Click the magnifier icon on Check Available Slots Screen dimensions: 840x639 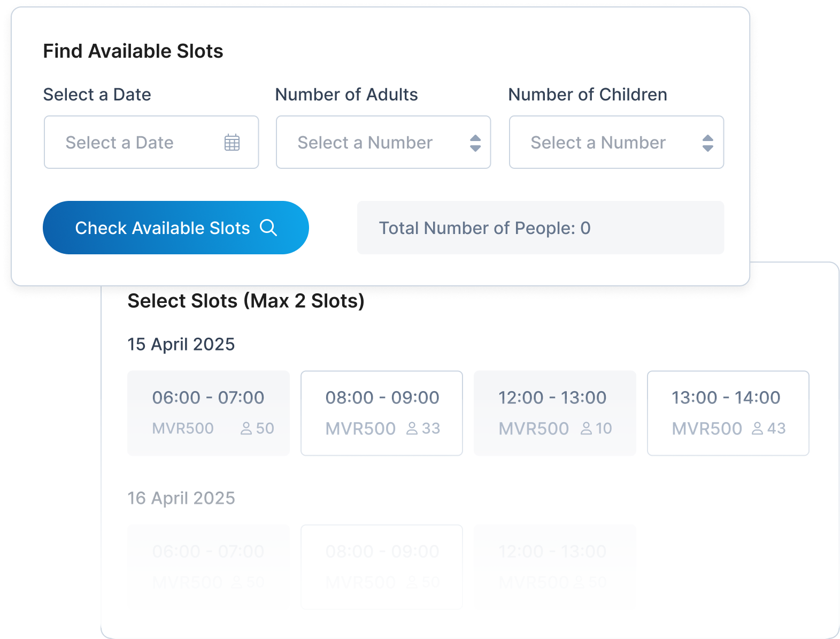[x=268, y=228]
